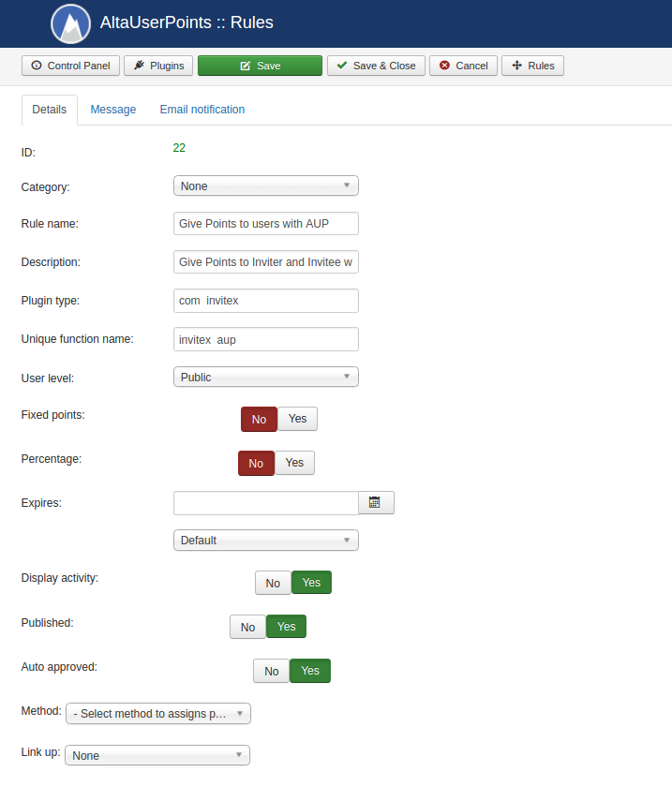Set Published to No
672x786 pixels.
pyautogui.click(x=247, y=627)
